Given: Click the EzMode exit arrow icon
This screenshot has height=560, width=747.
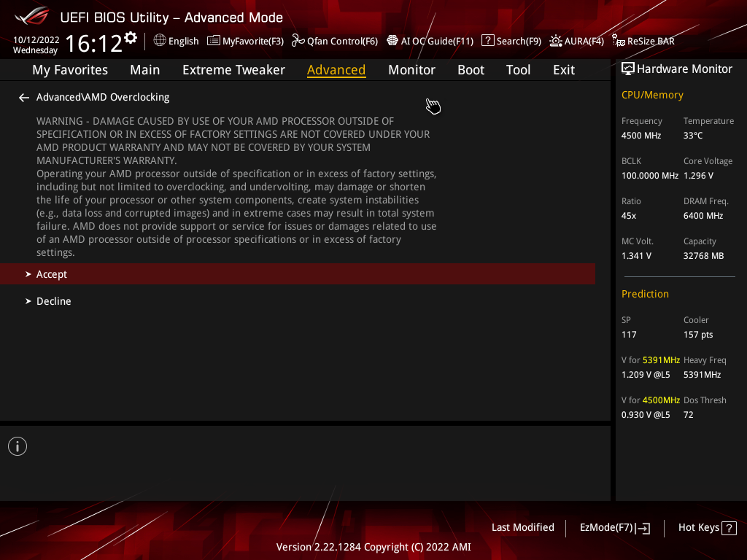Looking at the screenshot, I should tap(643, 528).
